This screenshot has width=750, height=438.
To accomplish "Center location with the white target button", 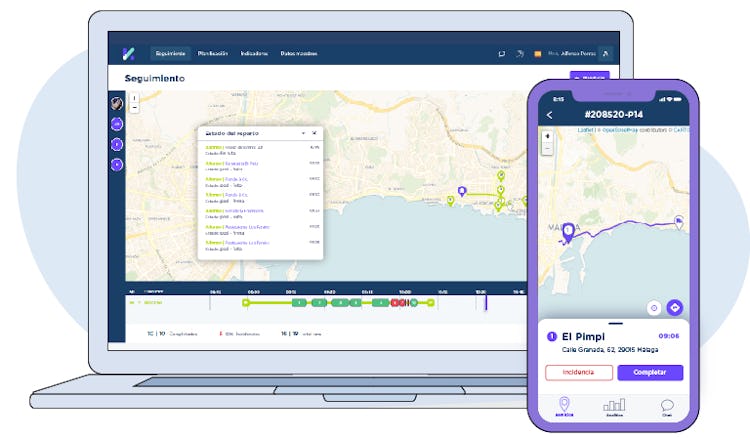I will click(654, 308).
